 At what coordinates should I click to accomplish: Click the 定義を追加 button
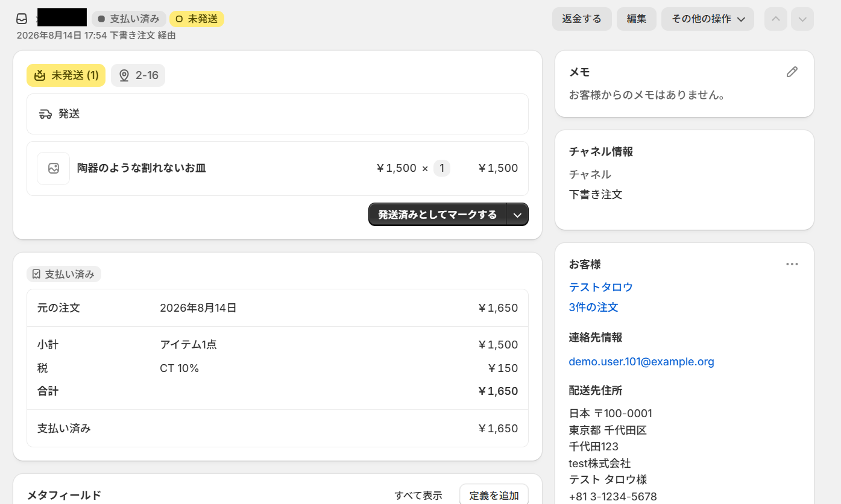494,495
